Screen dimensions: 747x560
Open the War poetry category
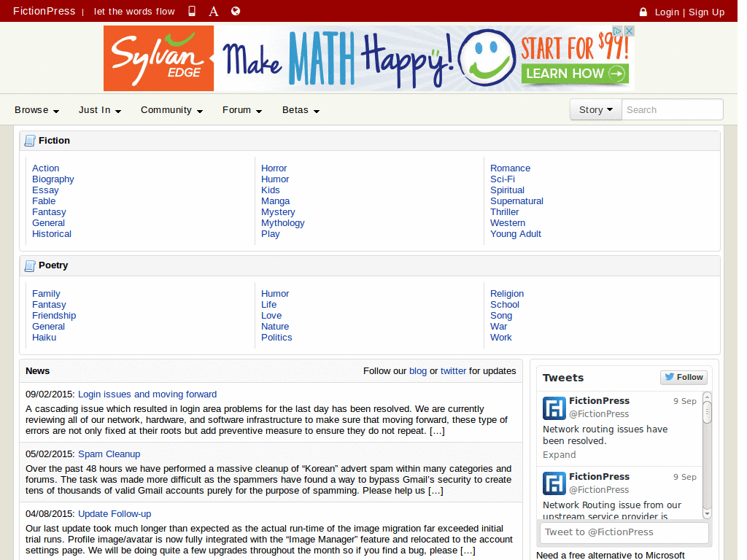pyautogui.click(x=498, y=326)
